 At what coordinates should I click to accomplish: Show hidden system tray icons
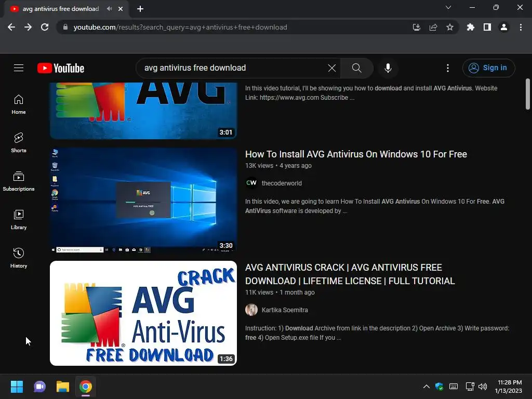click(427, 387)
